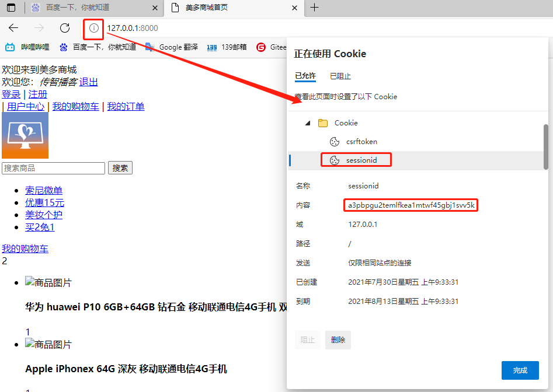Screen dimensions: 553x392
Task: Click the 搜索 button
Action: pos(120,168)
